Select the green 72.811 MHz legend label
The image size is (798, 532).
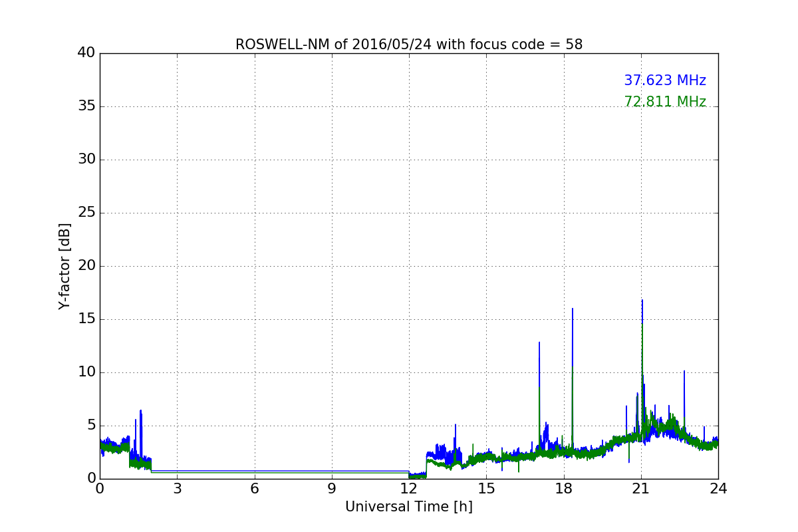pos(665,102)
